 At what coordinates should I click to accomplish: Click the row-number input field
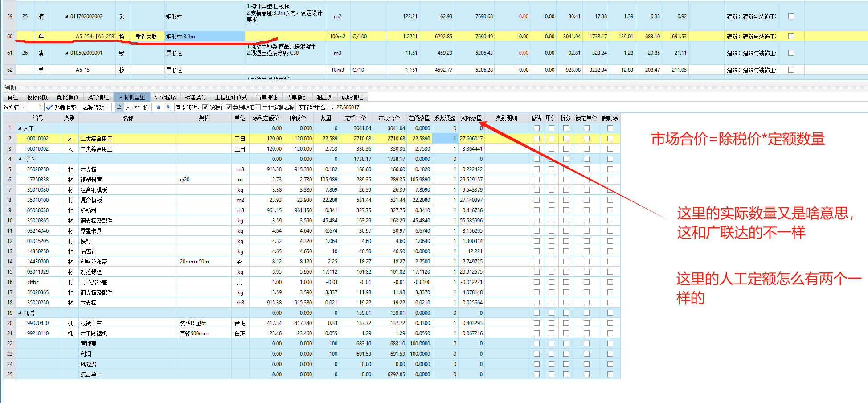click(x=35, y=107)
